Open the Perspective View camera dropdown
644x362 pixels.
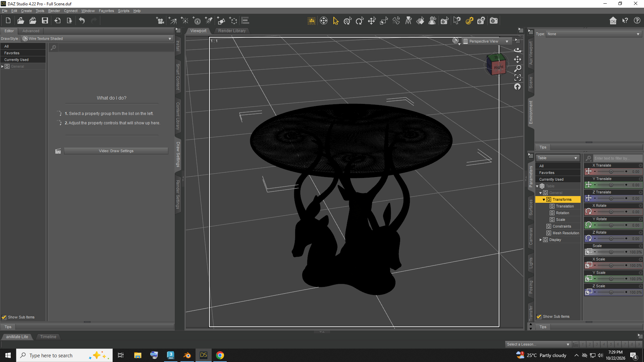(486, 41)
